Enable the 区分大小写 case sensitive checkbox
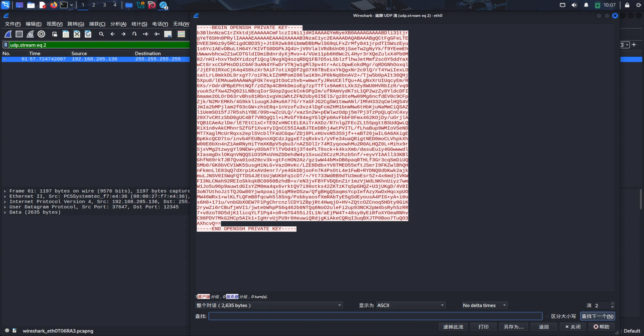 [x=547, y=316]
